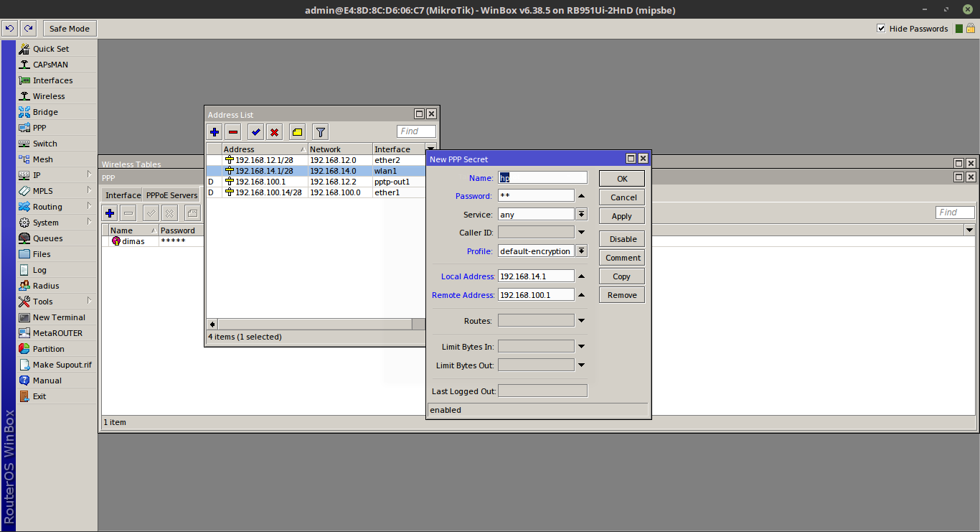Toggle the Hide Passwords checkbox
Viewport: 980px width, 532px height.
click(x=881, y=29)
